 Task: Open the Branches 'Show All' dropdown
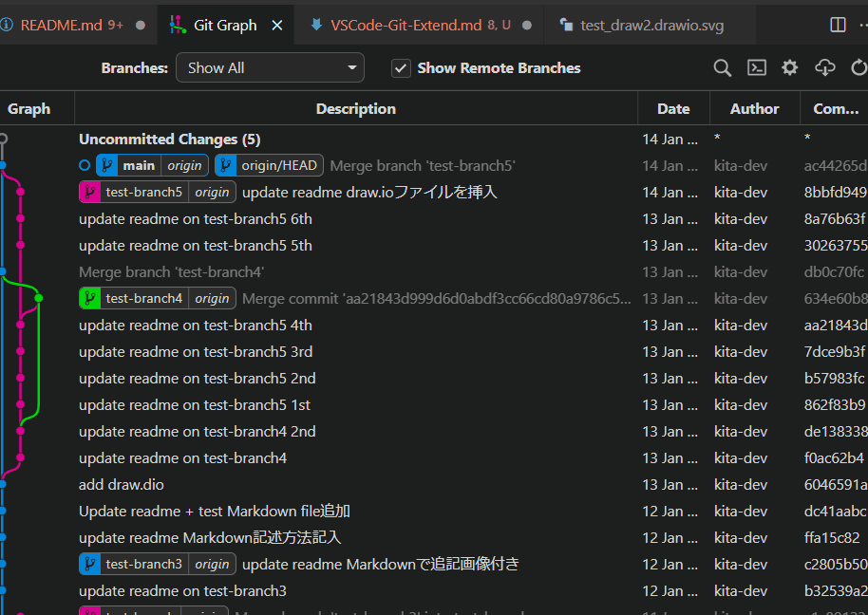[270, 67]
